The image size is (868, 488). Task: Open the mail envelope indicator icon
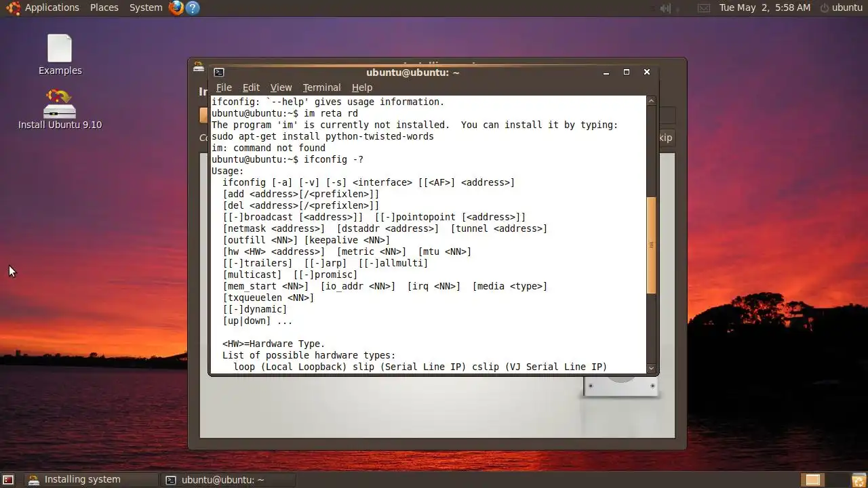(x=705, y=7)
